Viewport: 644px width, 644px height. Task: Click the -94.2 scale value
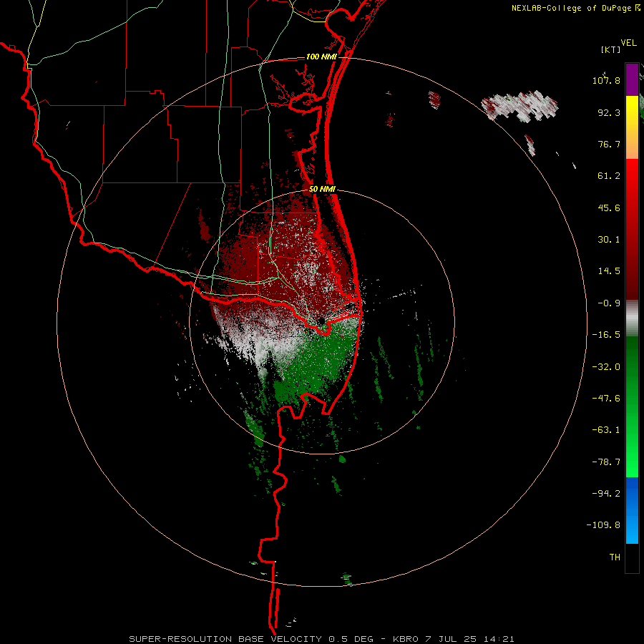(x=606, y=493)
